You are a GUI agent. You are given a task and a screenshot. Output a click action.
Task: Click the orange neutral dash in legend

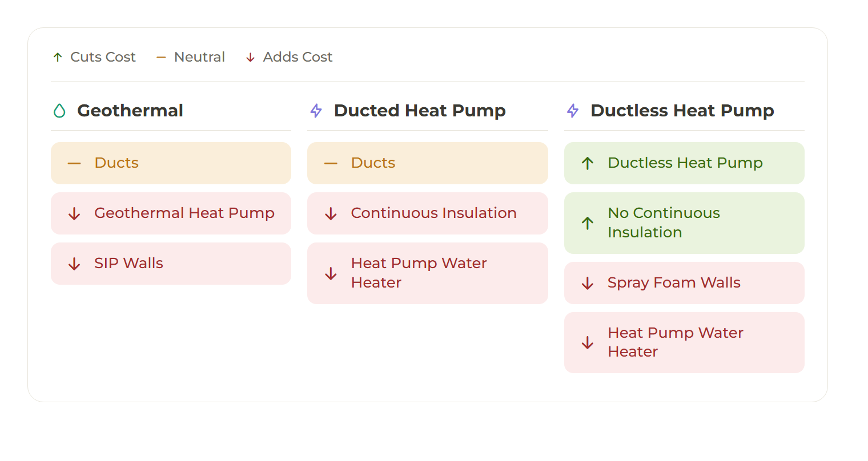[161, 57]
